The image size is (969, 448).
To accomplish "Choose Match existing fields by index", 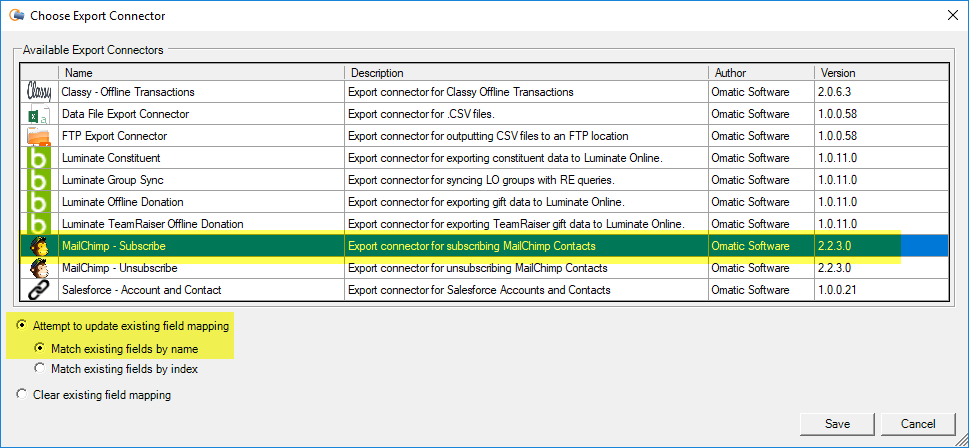I will [x=40, y=369].
